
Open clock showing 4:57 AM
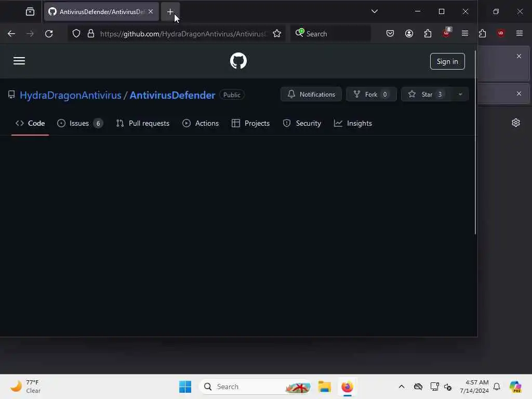tap(474, 387)
